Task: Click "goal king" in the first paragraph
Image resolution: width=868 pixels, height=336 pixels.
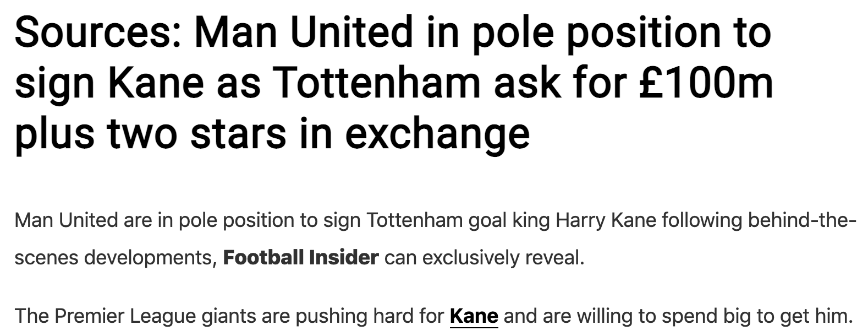Action: tap(509, 220)
